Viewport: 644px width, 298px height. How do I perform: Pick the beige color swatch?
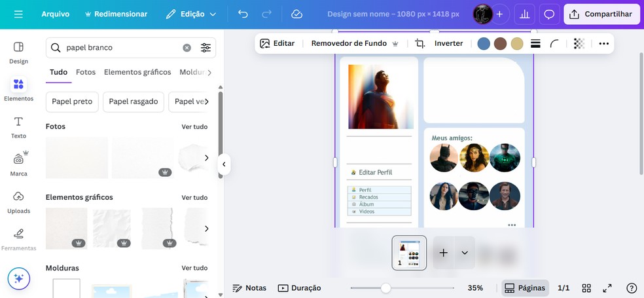pos(517,44)
